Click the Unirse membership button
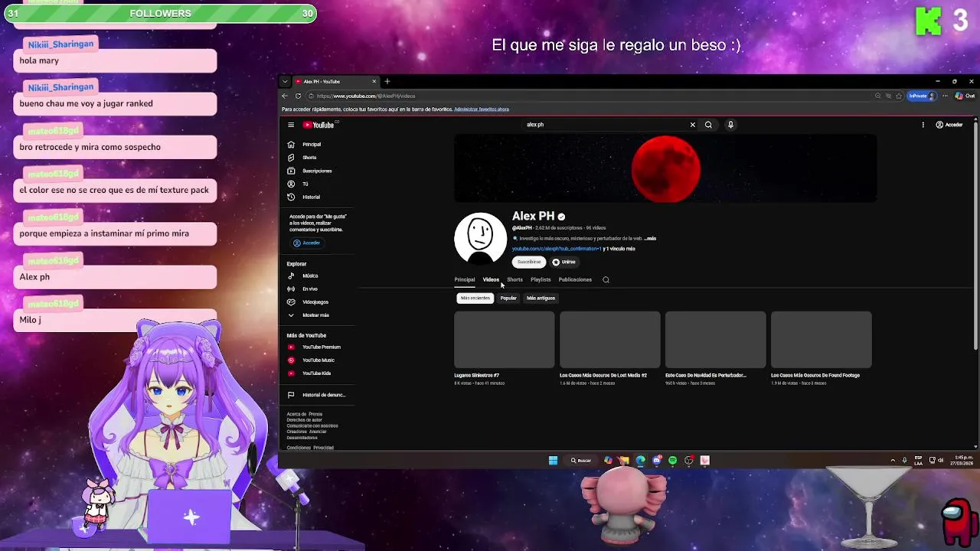Viewport: 980px width, 551px height. tap(563, 262)
